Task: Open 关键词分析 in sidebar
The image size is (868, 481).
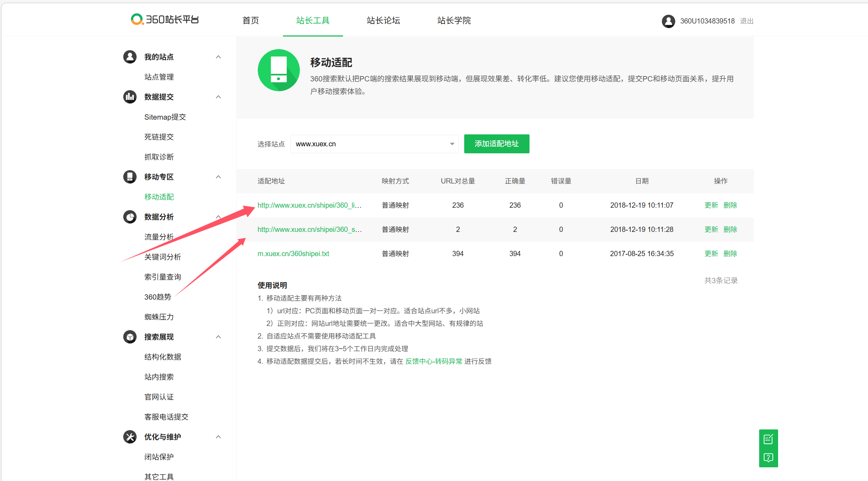Action: [x=163, y=257]
